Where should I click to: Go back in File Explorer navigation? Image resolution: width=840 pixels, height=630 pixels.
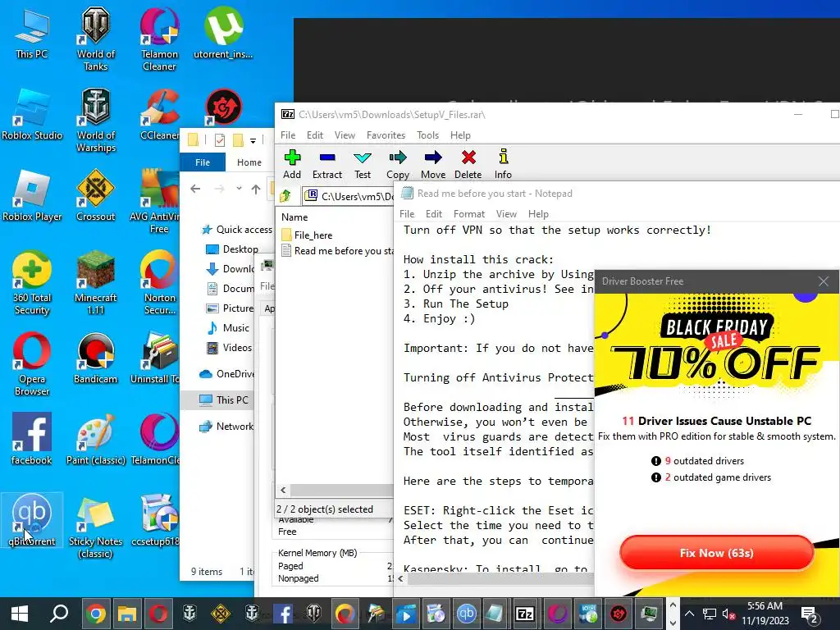click(195, 189)
